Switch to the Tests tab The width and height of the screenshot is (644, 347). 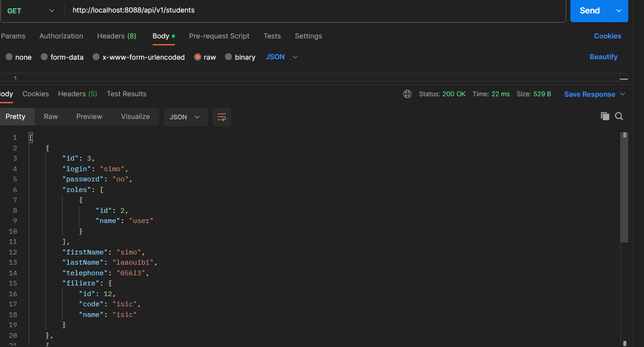click(x=272, y=36)
